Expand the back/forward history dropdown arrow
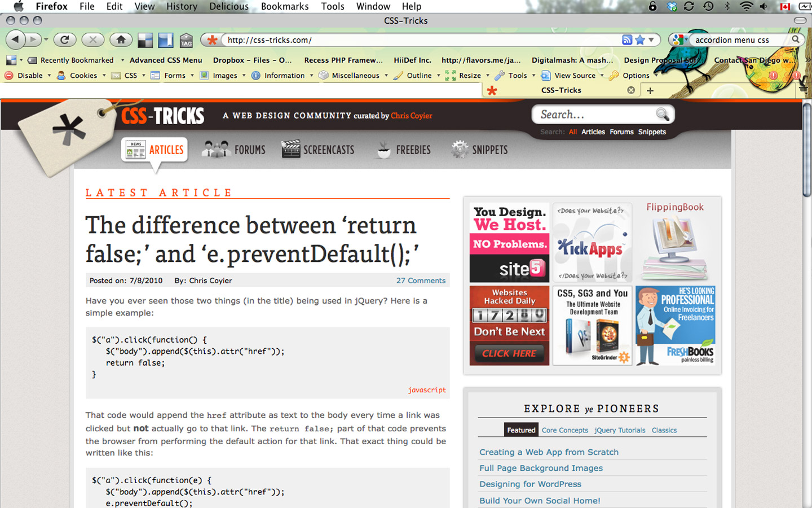The image size is (812, 508). [x=46, y=40]
